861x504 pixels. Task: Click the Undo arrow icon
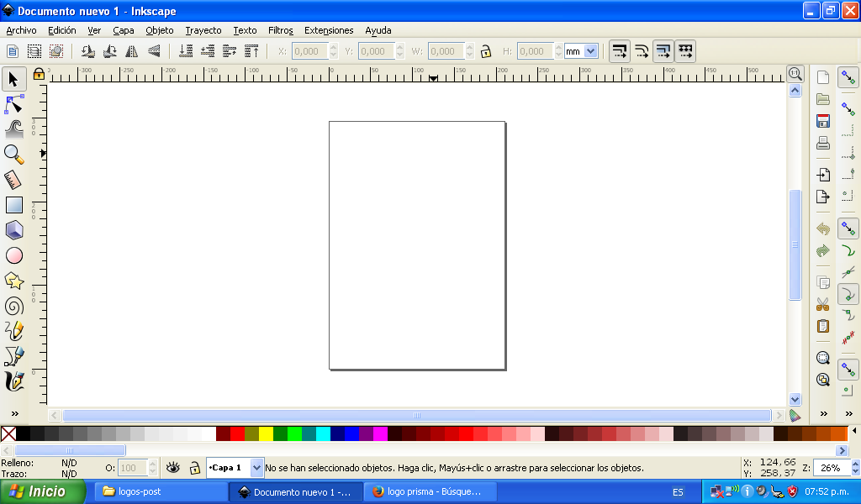(x=822, y=228)
